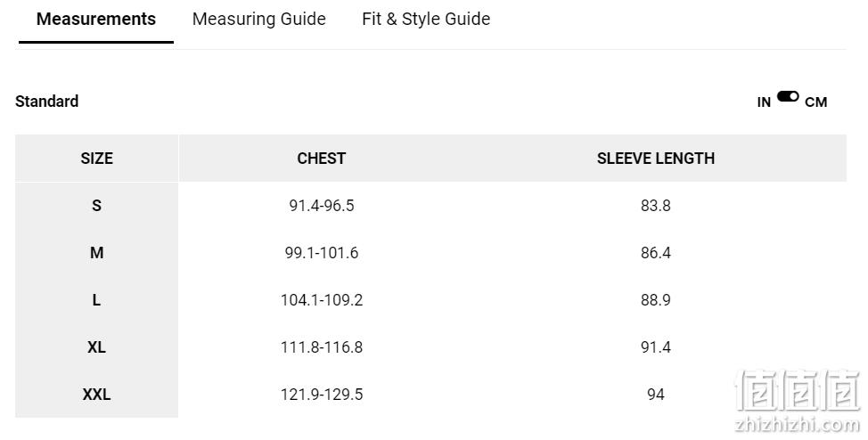This screenshot has width=868, height=440.
Task: Click sleeve length value 94
Action: pos(656,395)
